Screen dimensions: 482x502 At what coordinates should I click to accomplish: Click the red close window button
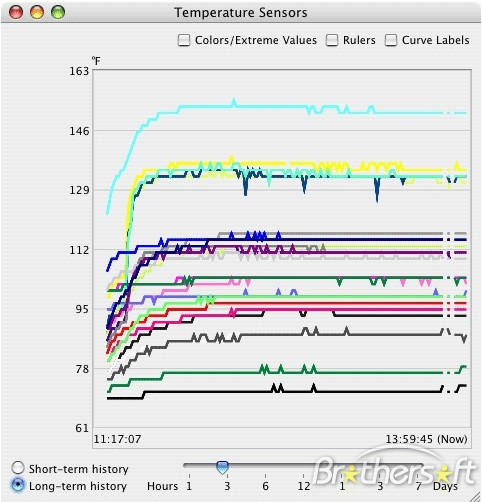pyautogui.click(x=16, y=12)
